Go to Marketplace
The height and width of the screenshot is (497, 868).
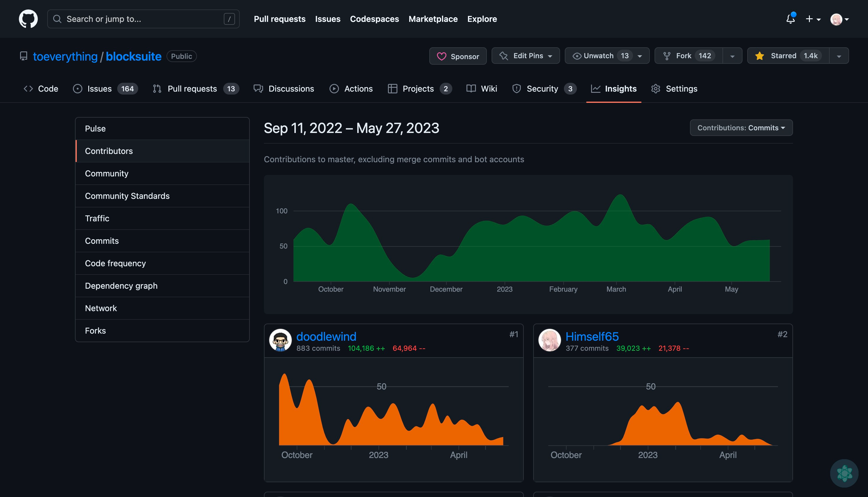point(433,19)
